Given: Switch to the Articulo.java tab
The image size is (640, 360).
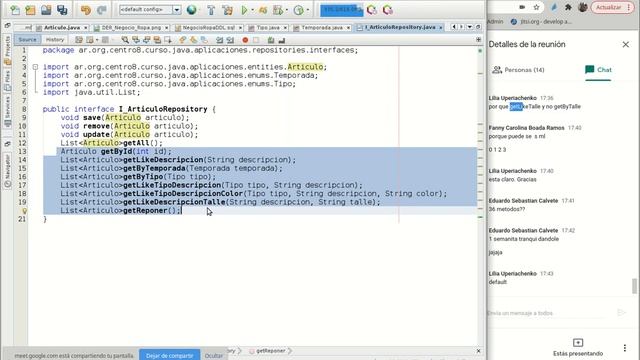Looking at the screenshot, I should (x=62, y=27).
